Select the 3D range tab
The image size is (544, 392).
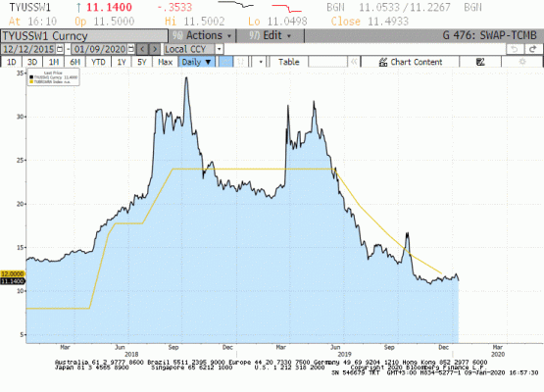[32, 62]
